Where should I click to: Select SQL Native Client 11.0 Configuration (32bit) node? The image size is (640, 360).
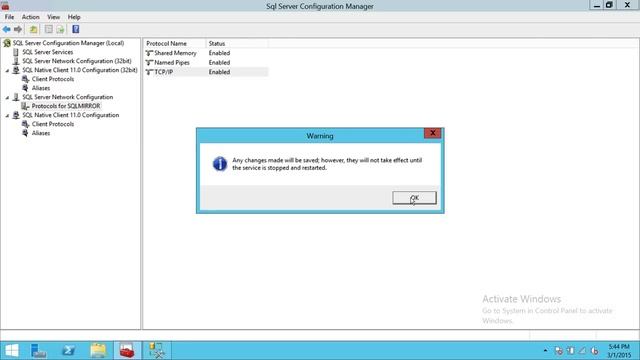(x=80, y=70)
